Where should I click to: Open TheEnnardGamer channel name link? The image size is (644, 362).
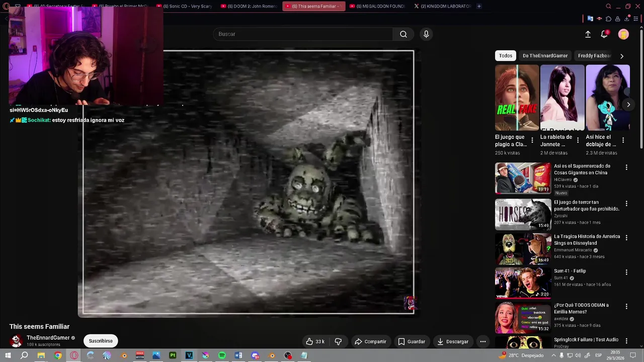coord(48,338)
